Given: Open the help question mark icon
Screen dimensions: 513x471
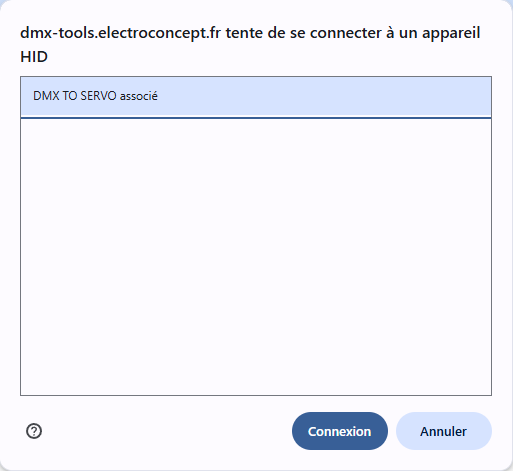Looking at the screenshot, I should pyautogui.click(x=34, y=431).
